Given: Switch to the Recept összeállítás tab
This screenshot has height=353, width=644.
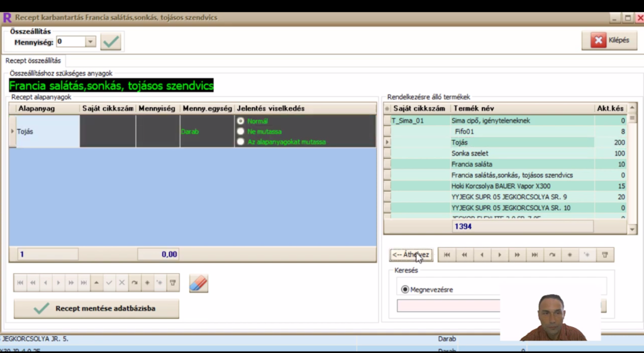Looking at the screenshot, I should [33, 61].
